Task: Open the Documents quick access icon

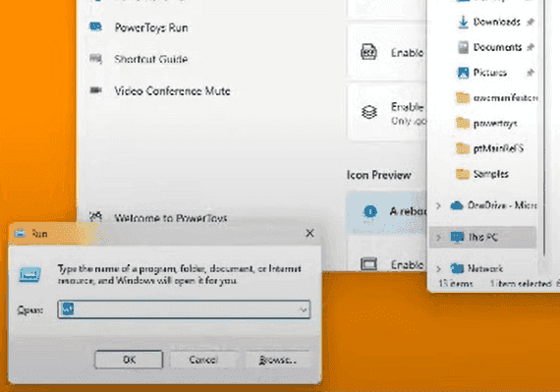Action: [463, 47]
